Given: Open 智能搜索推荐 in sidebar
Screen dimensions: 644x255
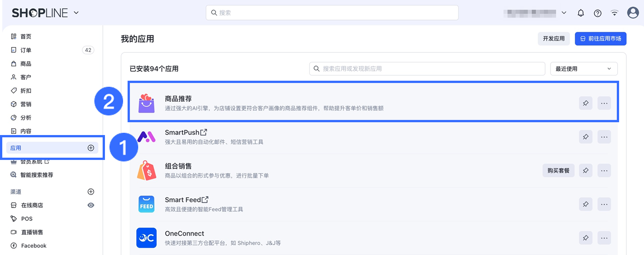Looking at the screenshot, I should click(37, 175).
